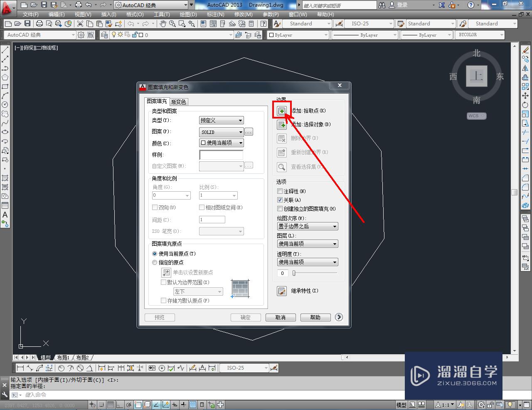This screenshot has width=532, height=410.
Task: Click the Linear dimension icon
Action: tap(20, 368)
